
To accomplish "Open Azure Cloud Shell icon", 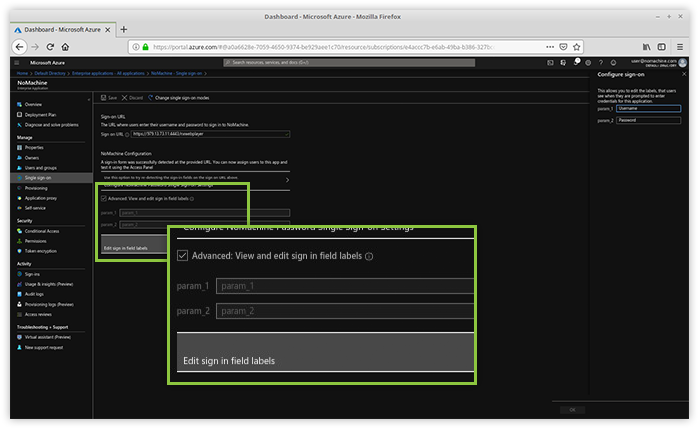I will click(x=550, y=62).
